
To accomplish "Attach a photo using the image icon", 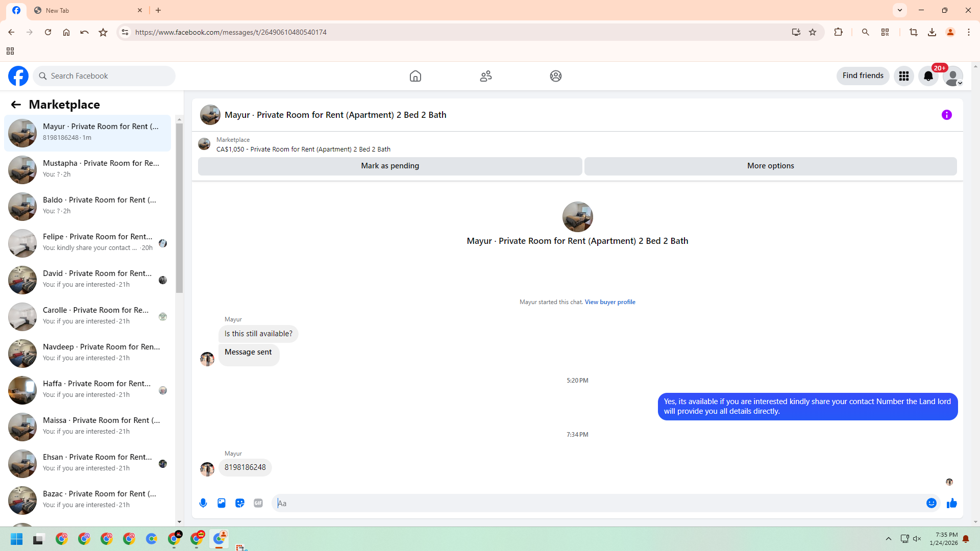I will click(x=222, y=503).
